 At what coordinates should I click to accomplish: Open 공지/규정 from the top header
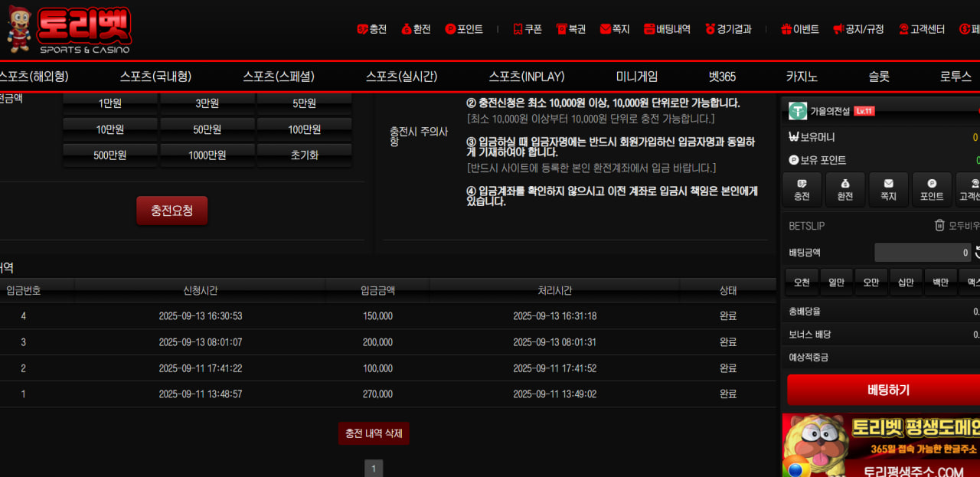(x=858, y=29)
